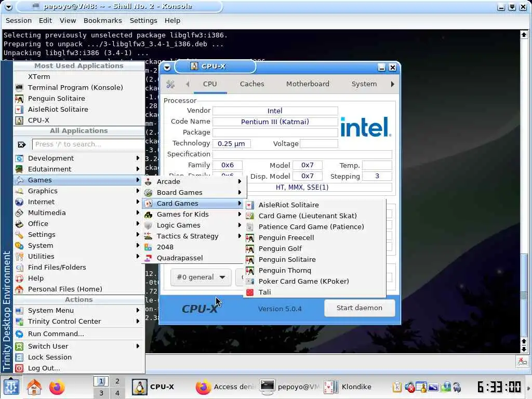Click the Development category icon
Image resolution: width=532 pixels, height=399 pixels.
[x=19, y=158]
